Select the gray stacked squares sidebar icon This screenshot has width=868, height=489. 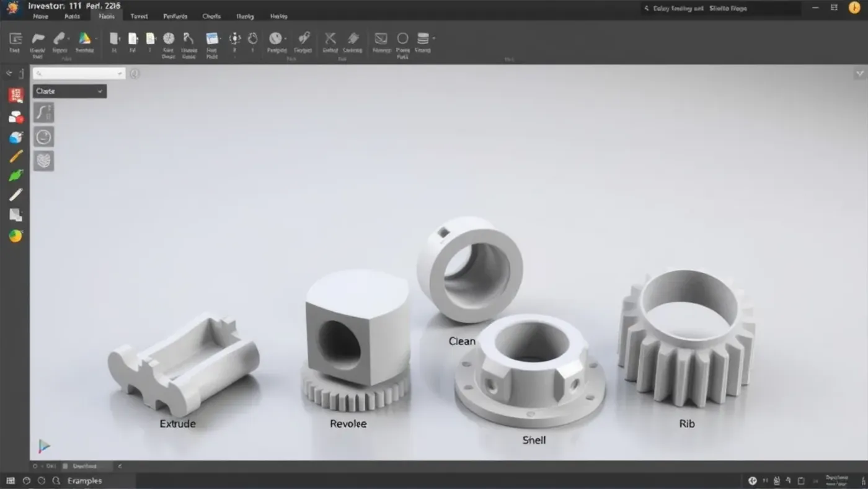pyautogui.click(x=15, y=215)
